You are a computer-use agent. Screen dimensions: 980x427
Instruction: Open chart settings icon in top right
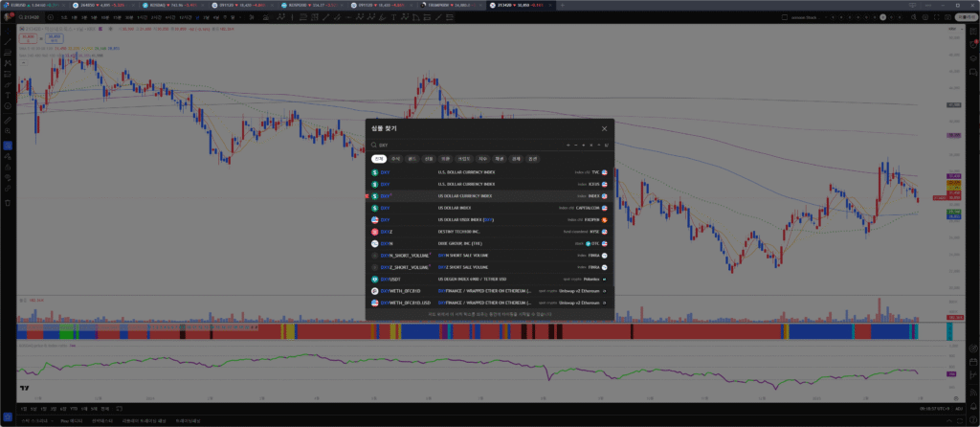(926, 17)
